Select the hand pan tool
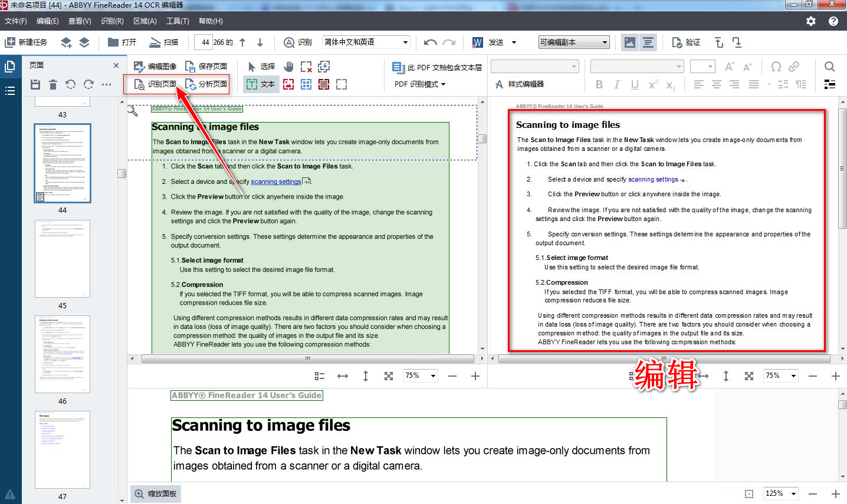The width and height of the screenshot is (847, 504). tap(288, 66)
